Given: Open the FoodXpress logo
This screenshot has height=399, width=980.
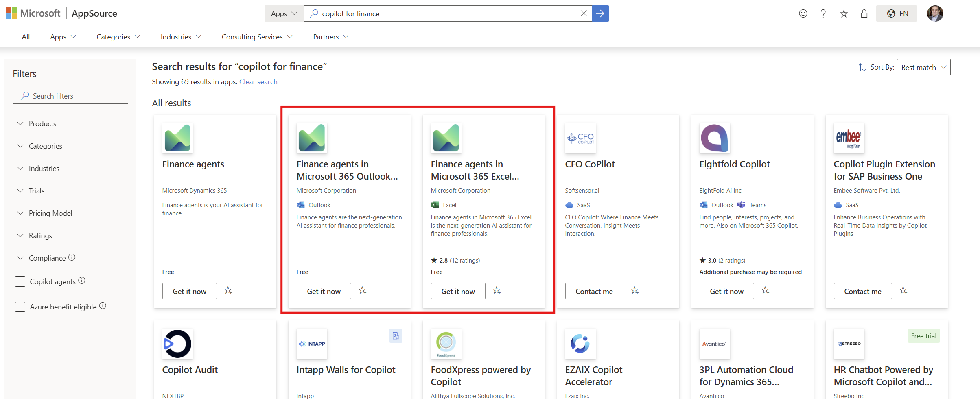Looking at the screenshot, I should point(446,344).
